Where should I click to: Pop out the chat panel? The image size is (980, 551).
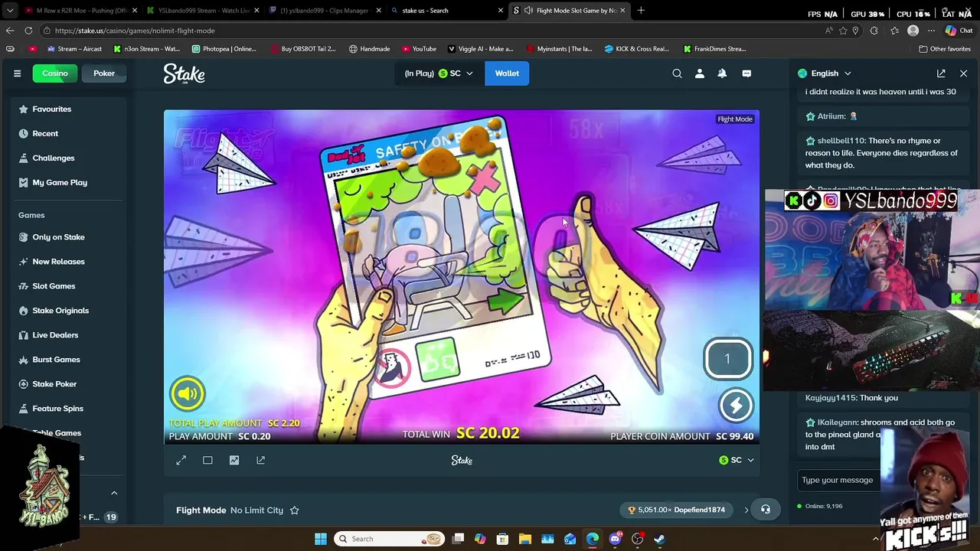pyautogui.click(x=941, y=73)
